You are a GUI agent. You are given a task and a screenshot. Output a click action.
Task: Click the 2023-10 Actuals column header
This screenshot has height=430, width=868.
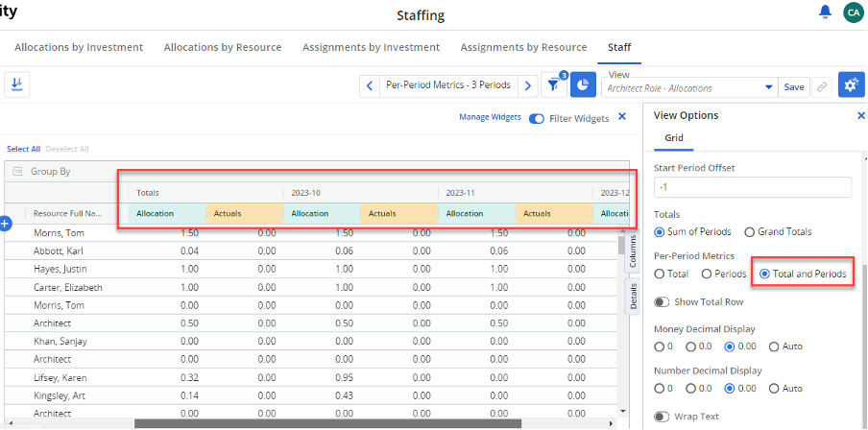pos(399,214)
